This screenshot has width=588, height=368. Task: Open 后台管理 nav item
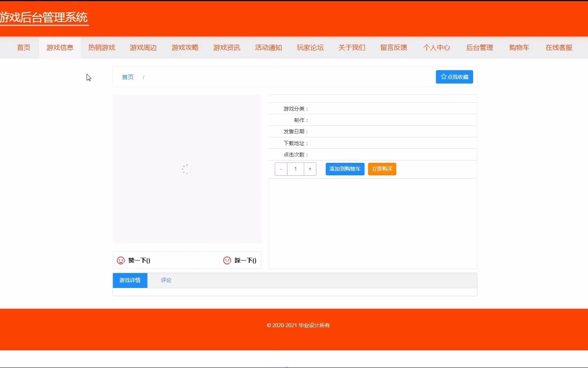[479, 47]
